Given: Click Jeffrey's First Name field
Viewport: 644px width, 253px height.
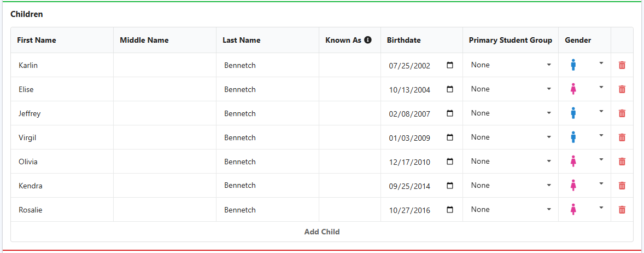Looking at the screenshot, I should click(62, 113).
